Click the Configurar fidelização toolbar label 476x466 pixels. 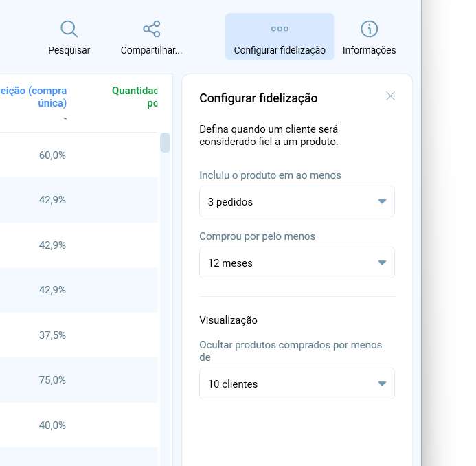(x=280, y=50)
